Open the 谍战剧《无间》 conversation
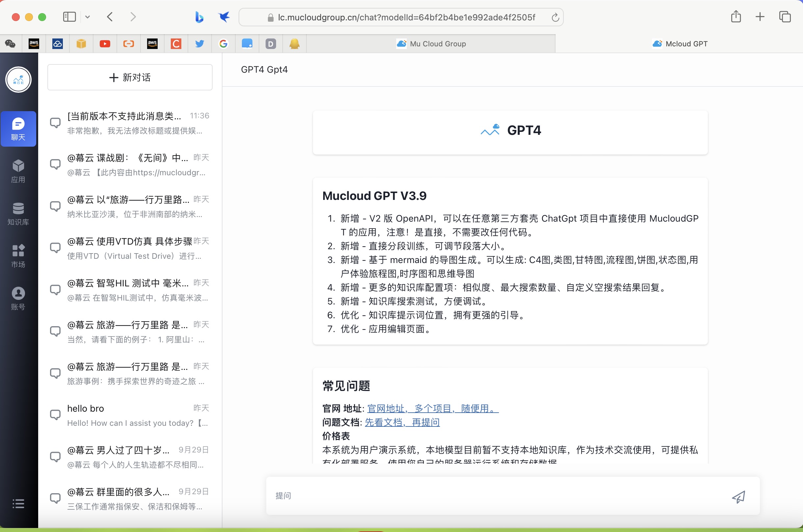This screenshot has height=532, width=803. [130, 165]
